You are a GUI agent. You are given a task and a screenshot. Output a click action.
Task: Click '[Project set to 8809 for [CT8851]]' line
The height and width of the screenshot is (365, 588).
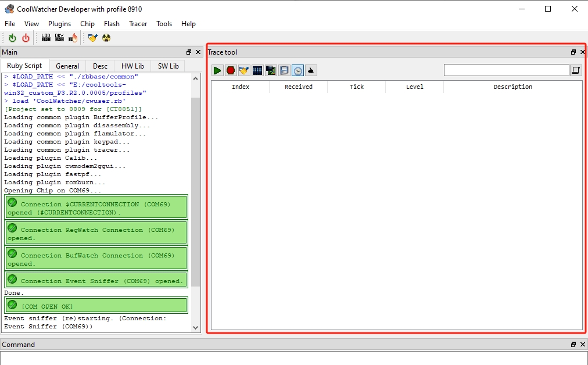[x=73, y=109]
